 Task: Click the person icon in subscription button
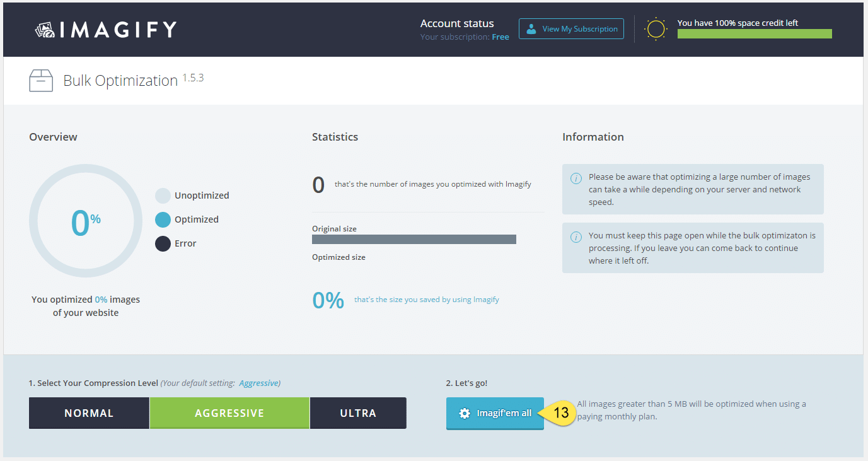[x=531, y=29]
